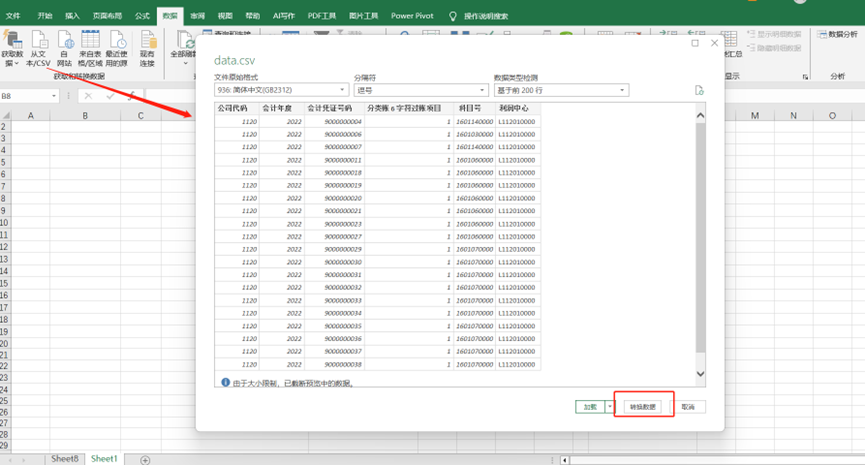
Task: Open 最近使用的源 (Recent Sources)
Action: (116, 49)
